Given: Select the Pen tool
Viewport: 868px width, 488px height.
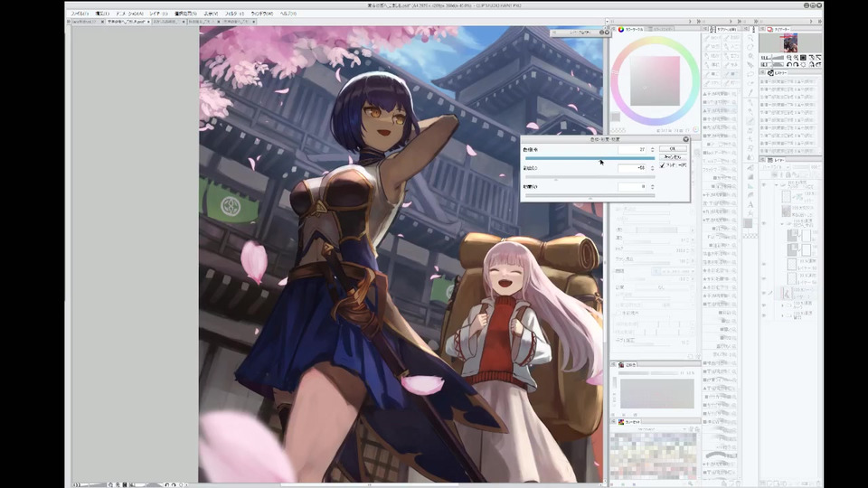Looking at the screenshot, I should pos(750,103).
